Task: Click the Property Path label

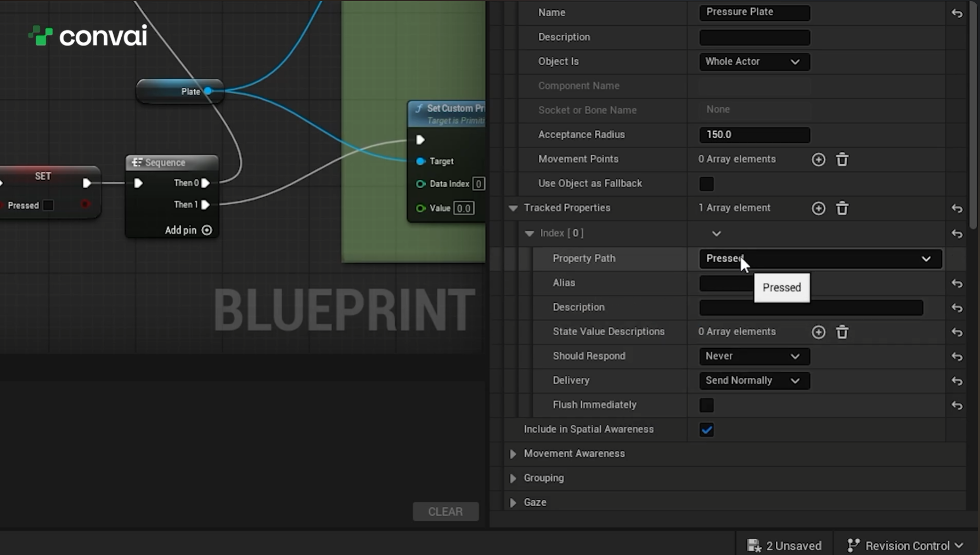Action: [x=584, y=258]
